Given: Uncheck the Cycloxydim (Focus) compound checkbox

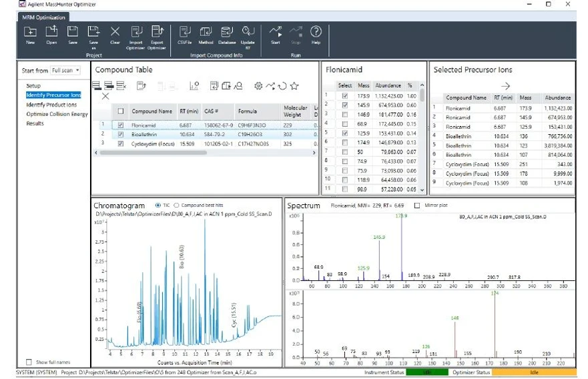Looking at the screenshot, I should (120, 143).
